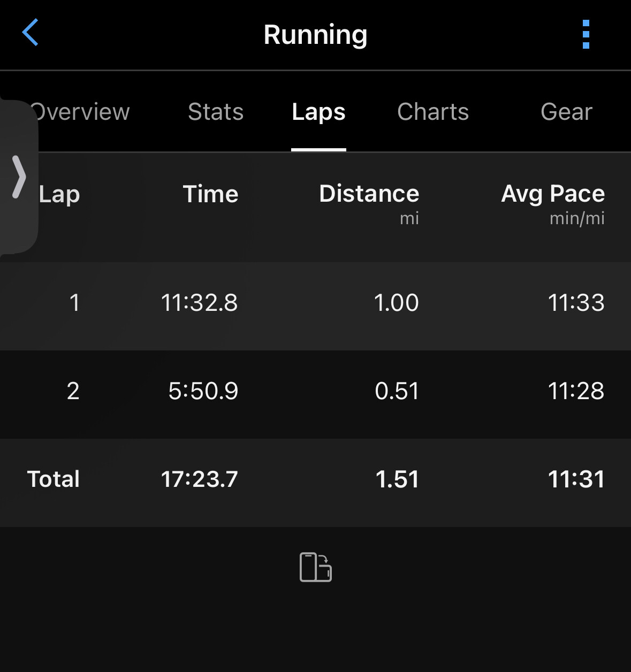631x672 pixels.
Task: Expand the side panel chevron handle
Action: click(x=19, y=177)
